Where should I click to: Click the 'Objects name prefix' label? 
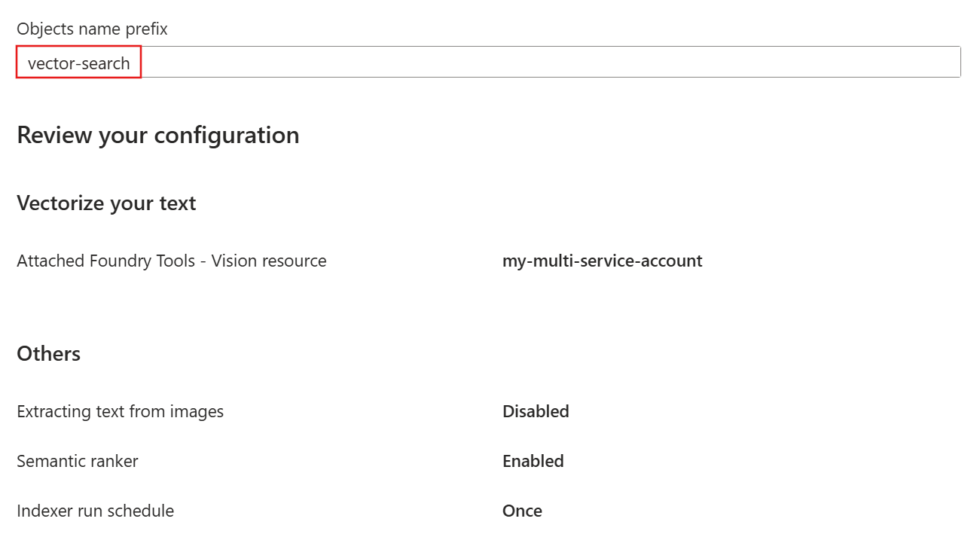(x=92, y=29)
